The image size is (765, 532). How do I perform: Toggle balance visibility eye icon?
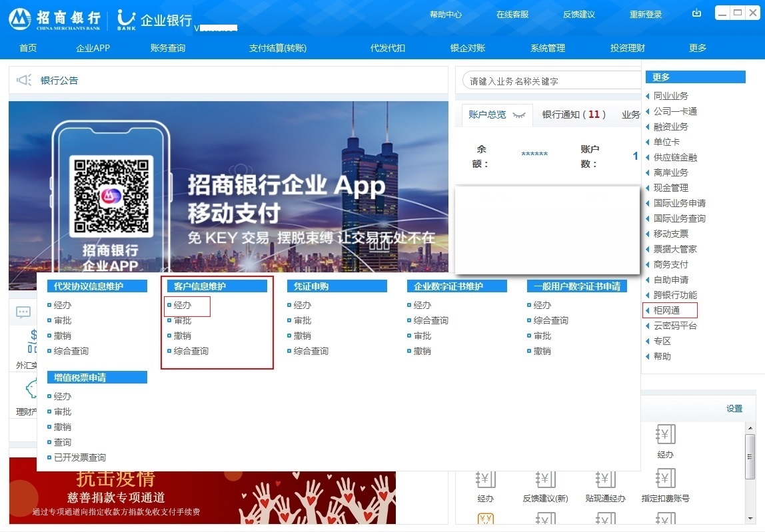[519, 115]
